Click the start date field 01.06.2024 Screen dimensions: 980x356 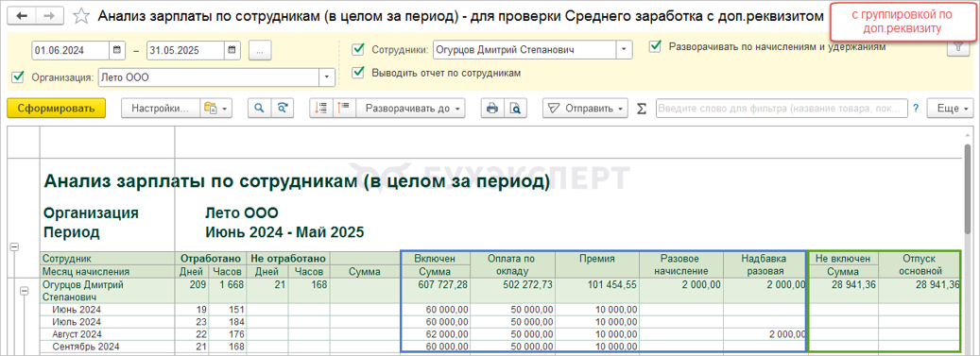coord(70,50)
